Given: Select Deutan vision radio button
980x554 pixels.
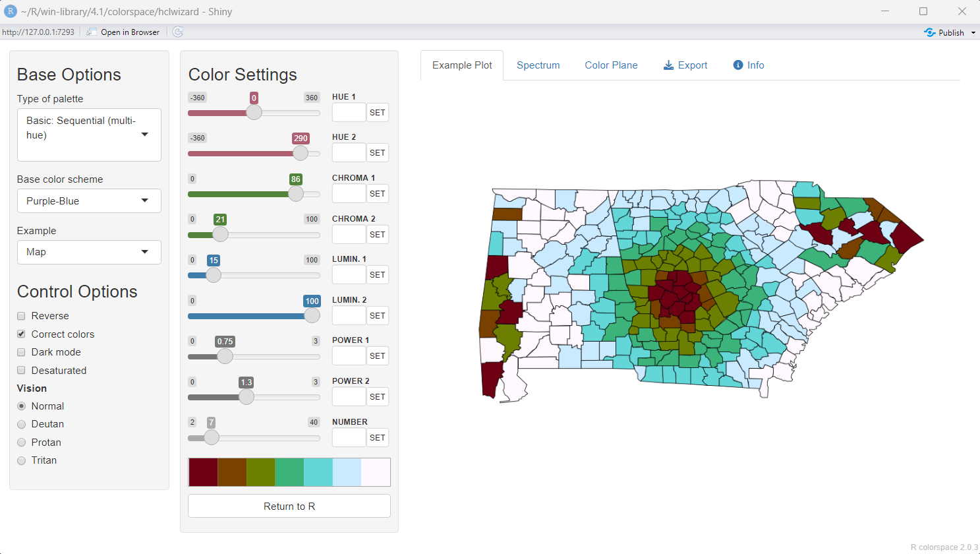Looking at the screenshot, I should pyautogui.click(x=22, y=424).
